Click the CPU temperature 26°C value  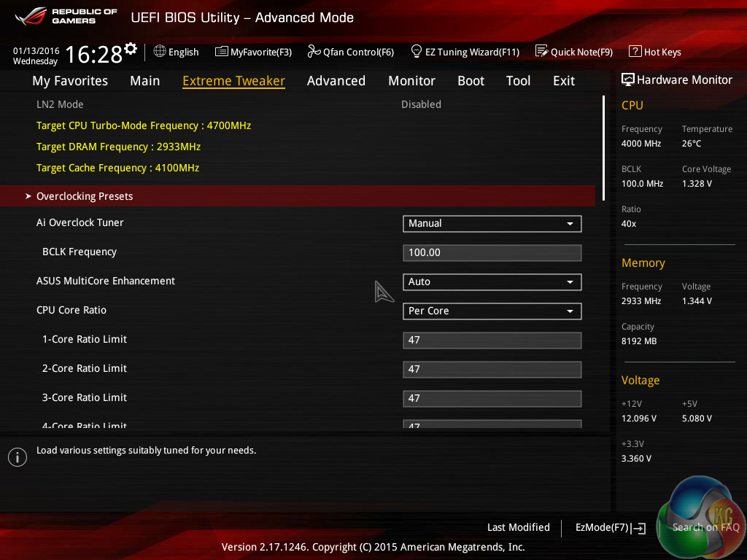[692, 144]
